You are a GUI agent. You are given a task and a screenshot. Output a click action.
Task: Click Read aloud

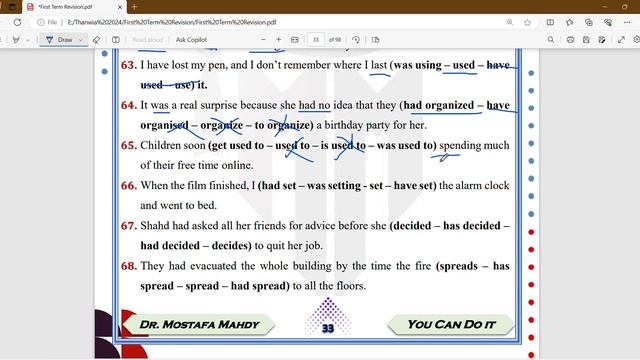pyautogui.click(x=147, y=40)
